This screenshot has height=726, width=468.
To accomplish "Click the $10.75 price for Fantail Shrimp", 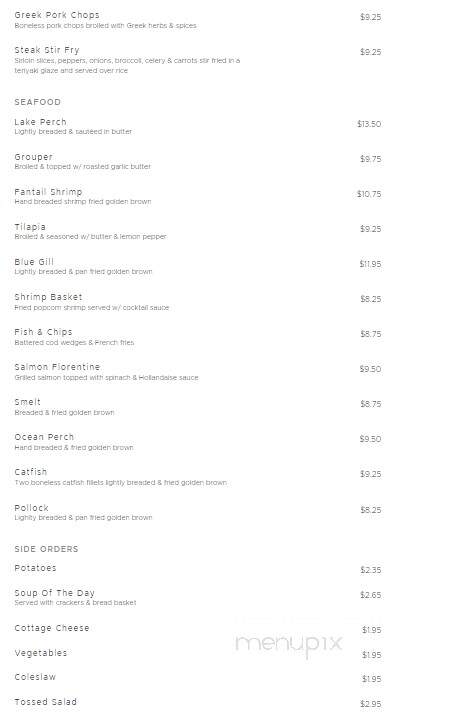I will (369, 194).
